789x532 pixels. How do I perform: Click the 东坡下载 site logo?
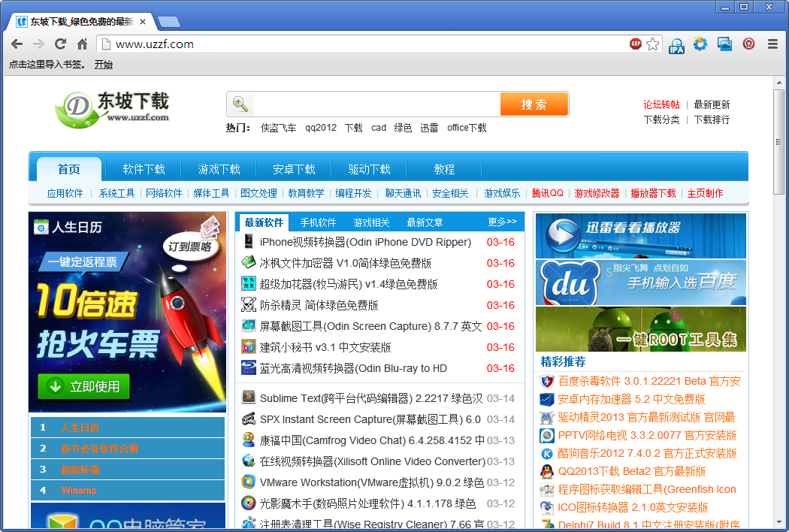113,109
